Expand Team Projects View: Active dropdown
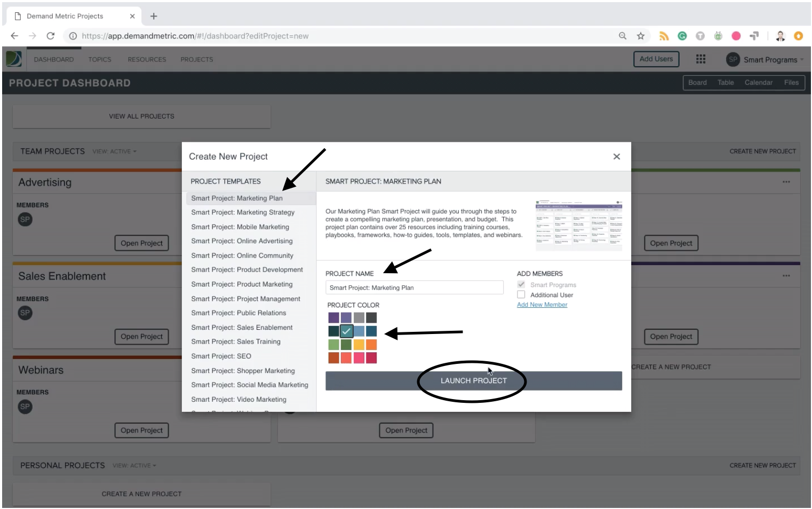 tap(114, 152)
